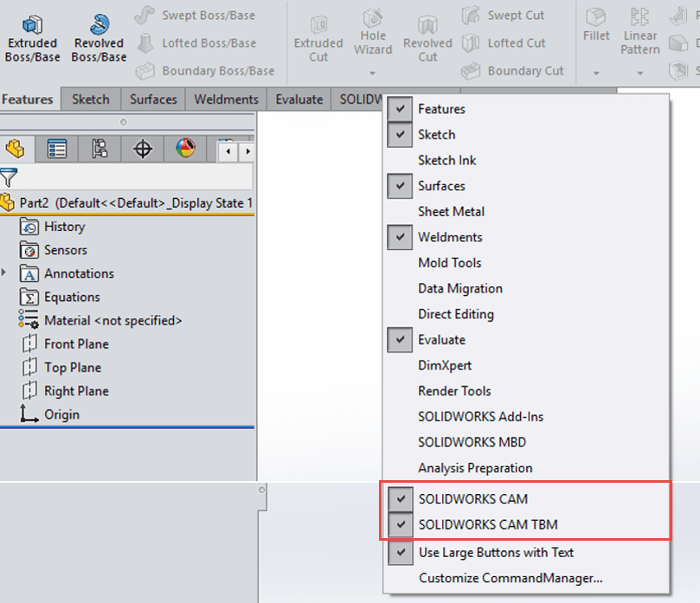Open the Linear Pattern dropdown arrow
Image resolution: width=700 pixels, height=603 pixels.
(x=640, y=73)
